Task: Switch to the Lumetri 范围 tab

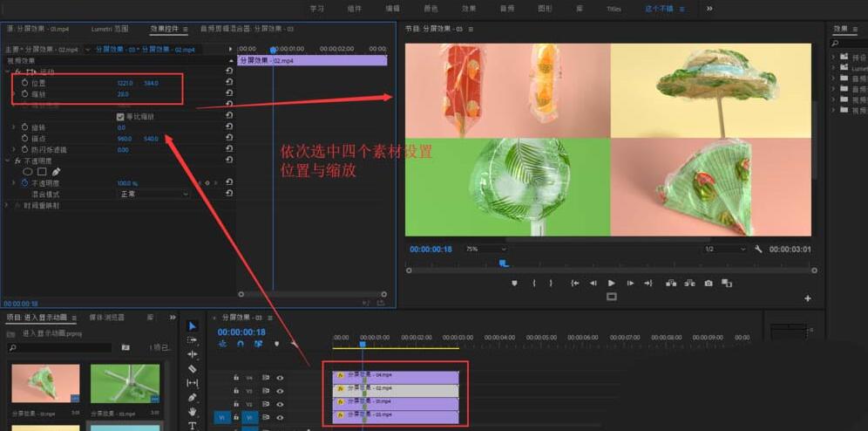Action: [108, 29]
